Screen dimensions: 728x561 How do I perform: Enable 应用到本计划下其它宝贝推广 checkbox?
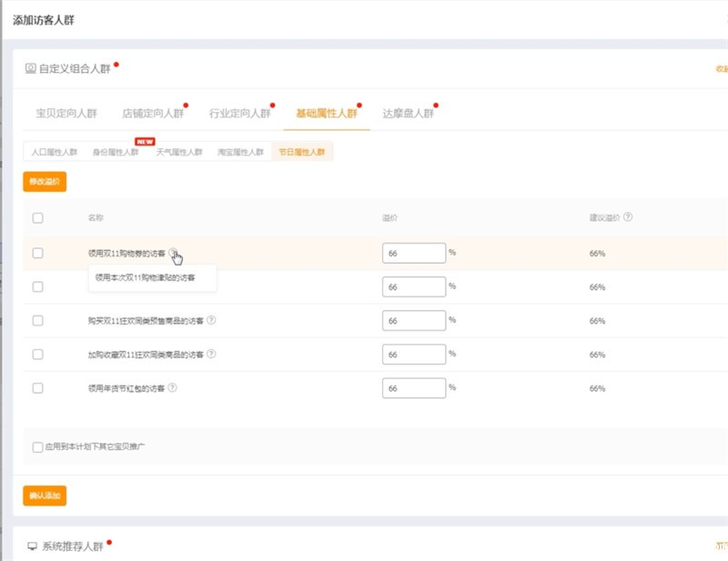pos(37,446)
